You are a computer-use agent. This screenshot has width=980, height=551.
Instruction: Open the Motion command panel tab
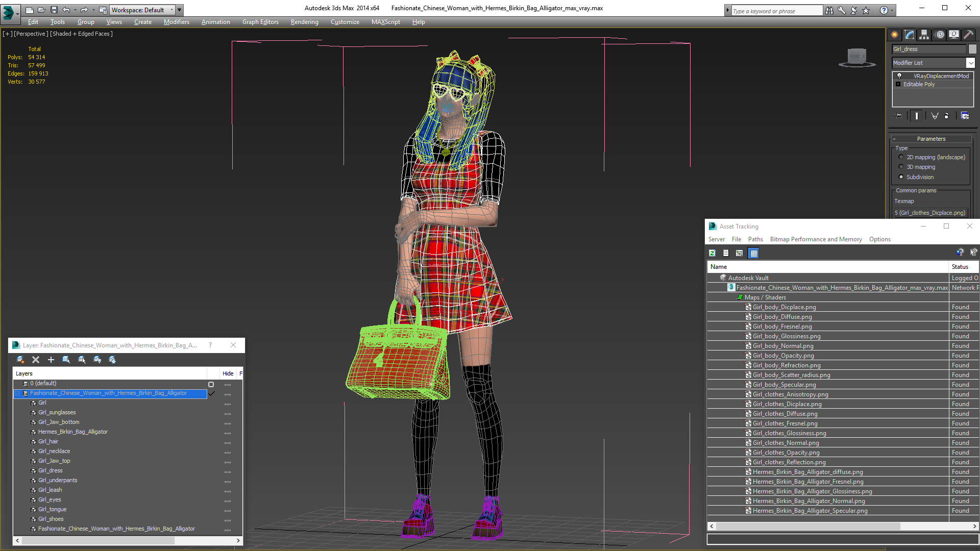[x=940, y=35]
